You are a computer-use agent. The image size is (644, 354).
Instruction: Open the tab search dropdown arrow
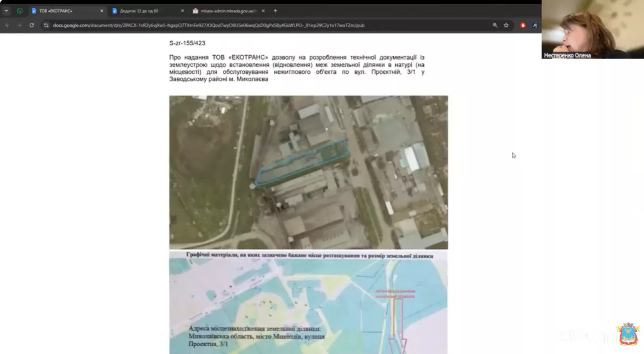[x=6, y=11]
